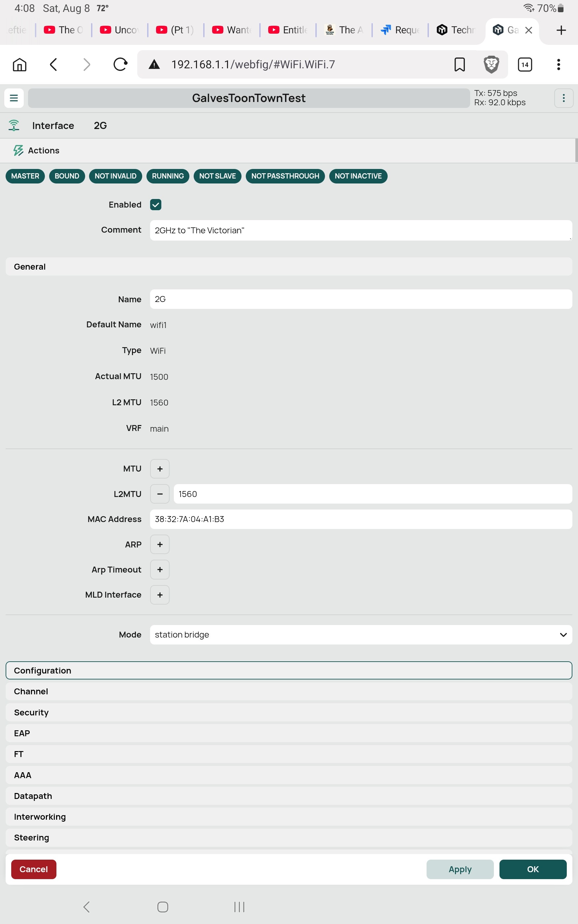The image size is (578, 924).
Task: Open the router options three-dot menu
Action: pos(563,98)
